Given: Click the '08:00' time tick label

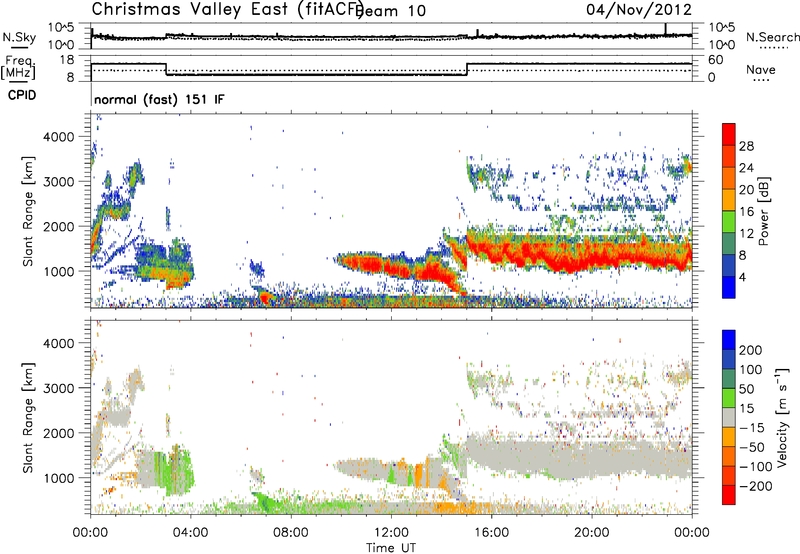Looking at the screenshot, I should (291, 533).
